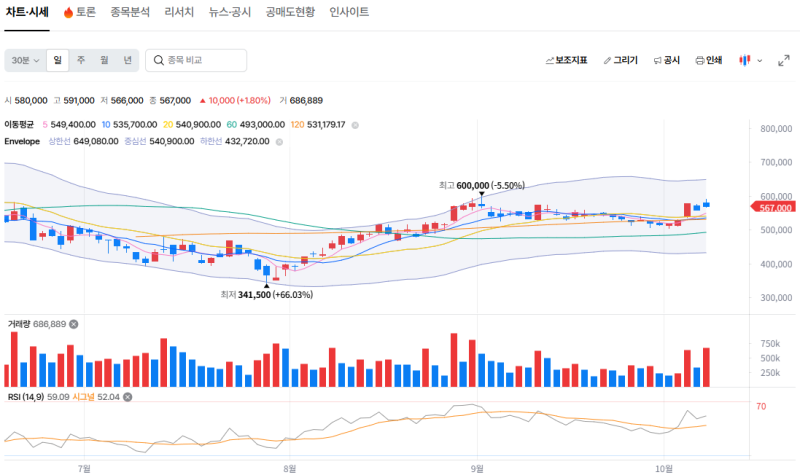800x475 pixels.
Task: Click the 7월 axis label
Action: click(x=85, y=468)
